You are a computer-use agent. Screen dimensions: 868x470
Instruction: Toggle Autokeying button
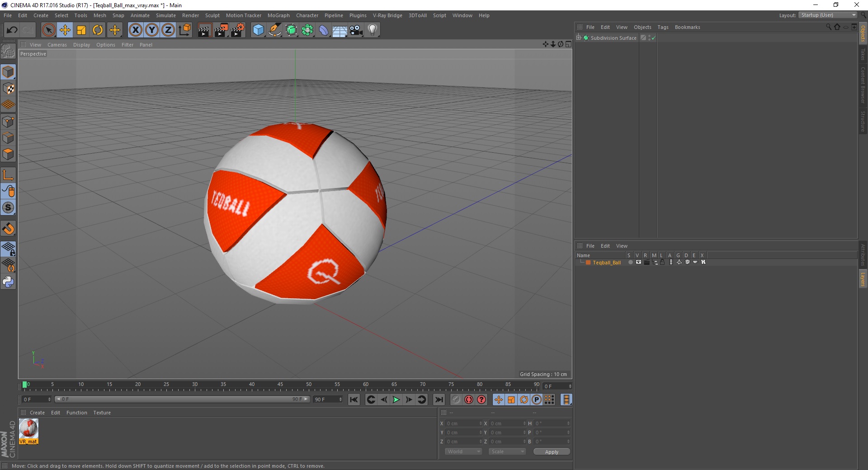469,399
